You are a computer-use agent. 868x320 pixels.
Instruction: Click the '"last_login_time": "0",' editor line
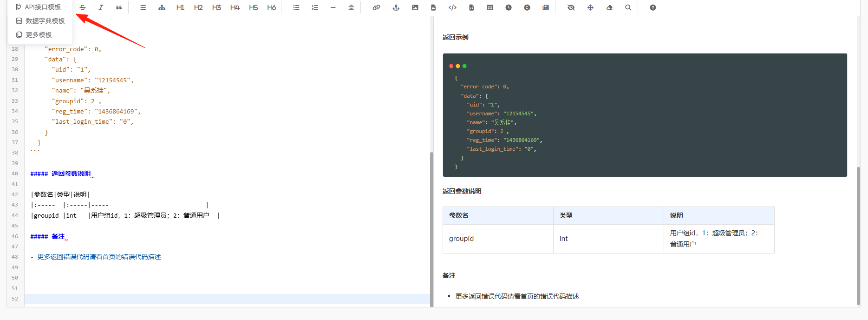pos(92,121)
